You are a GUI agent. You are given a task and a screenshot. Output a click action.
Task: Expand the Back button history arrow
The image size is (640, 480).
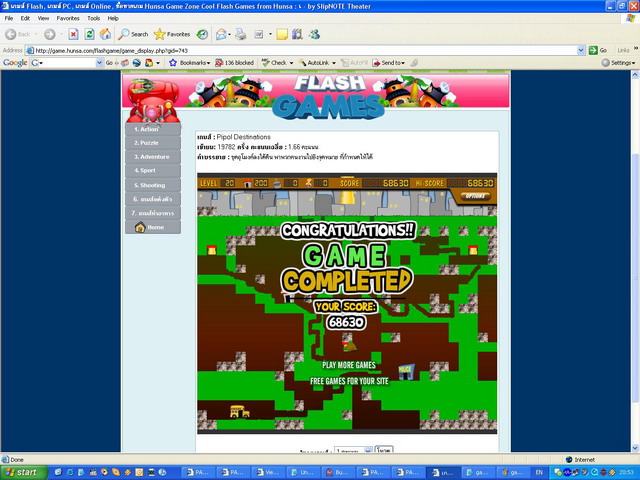(36, 34)
